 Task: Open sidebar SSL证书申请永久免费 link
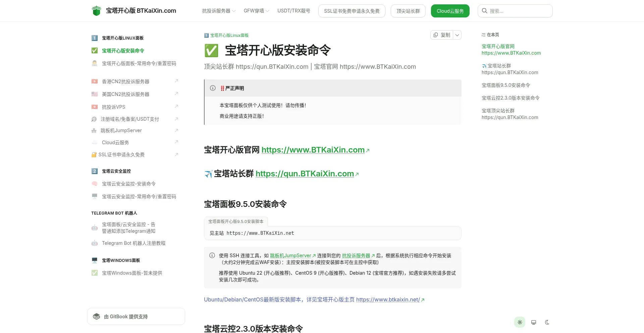coord(121,155)
